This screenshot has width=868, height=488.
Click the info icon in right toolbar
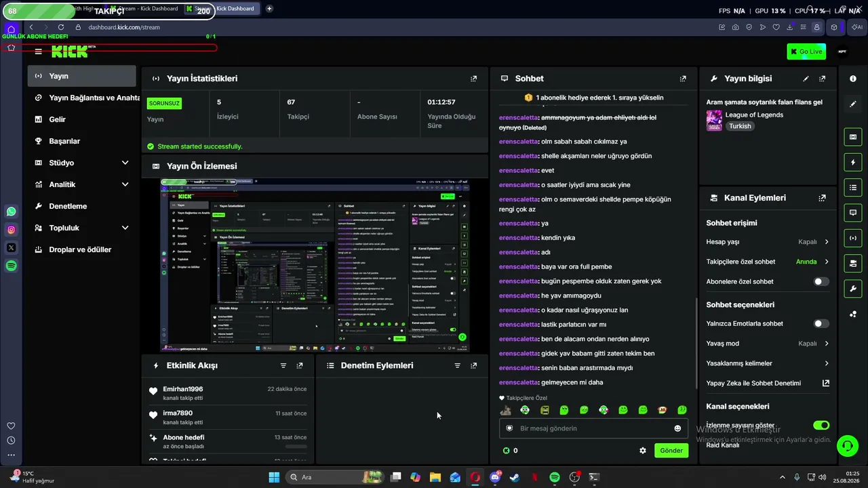[853, 79]
